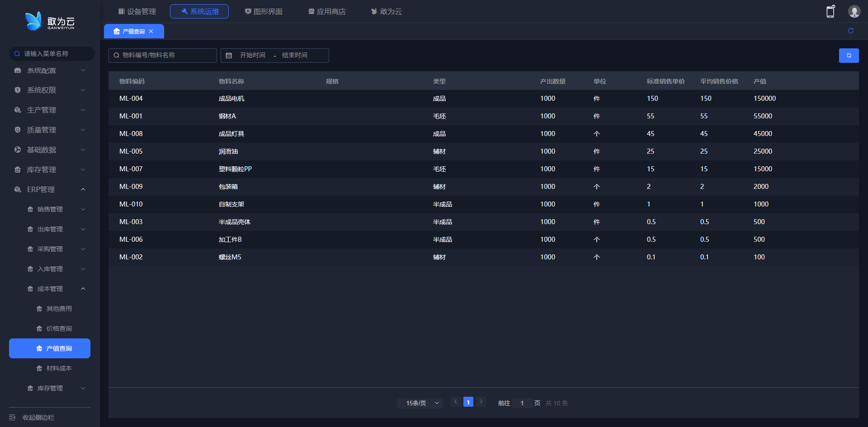Go to previous page arrow

pyautogui.click(x=456, y=402)
